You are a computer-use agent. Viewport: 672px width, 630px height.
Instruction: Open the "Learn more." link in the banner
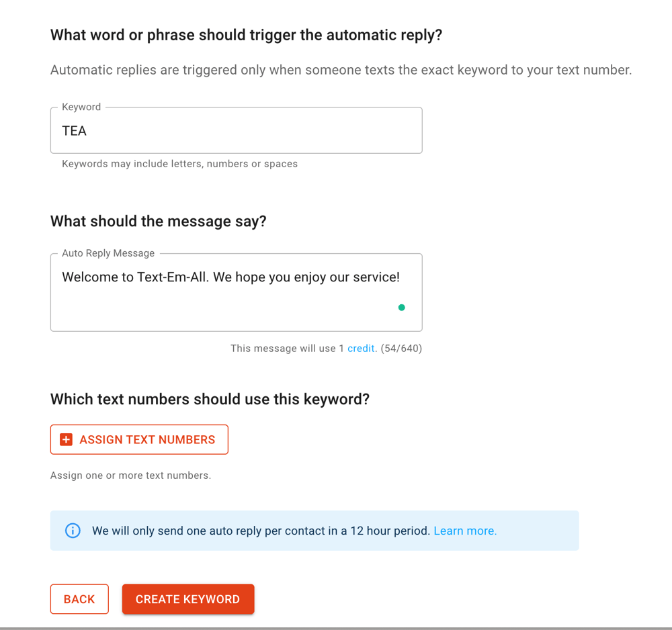[x=465, y=531]
